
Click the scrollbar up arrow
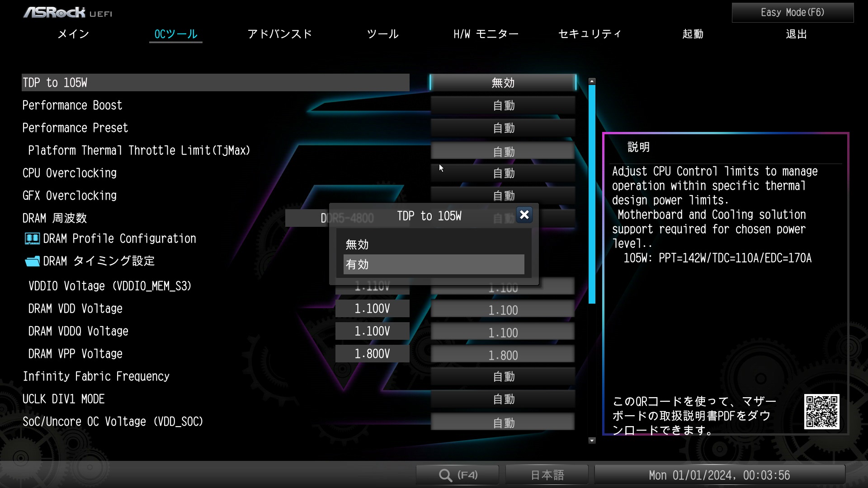click(x=591, y=80)
